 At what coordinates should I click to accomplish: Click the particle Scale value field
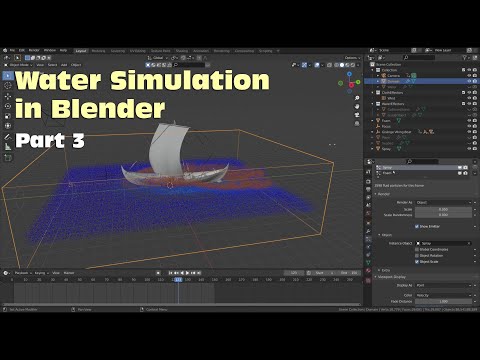[444, 209]
